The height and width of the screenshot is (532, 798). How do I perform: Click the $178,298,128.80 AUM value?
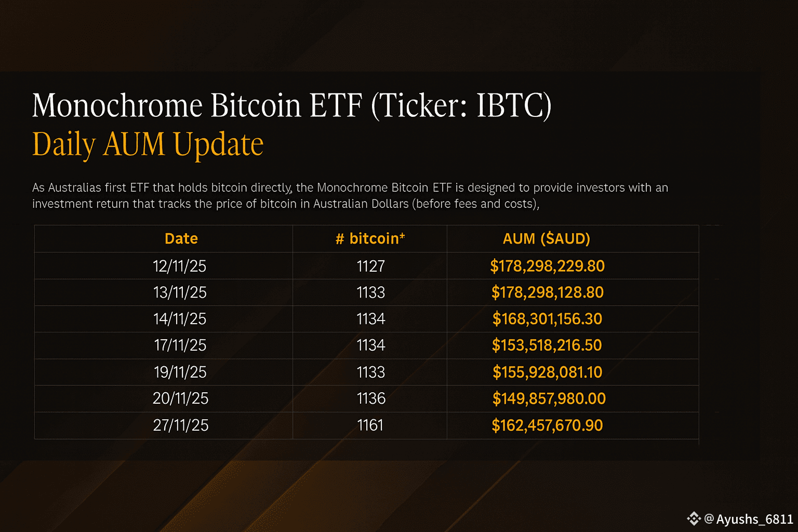point(548,292)
